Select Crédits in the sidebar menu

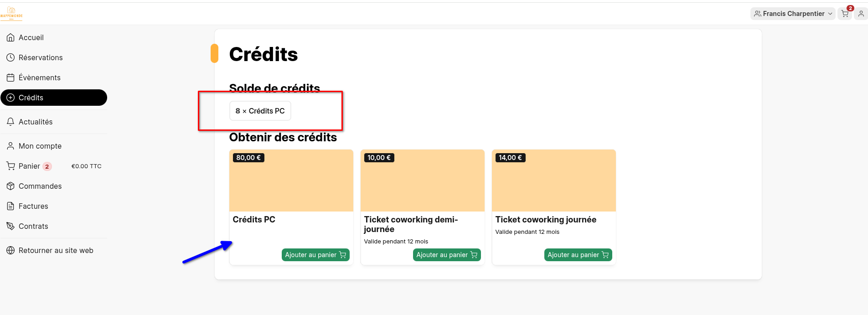point(54,98)
